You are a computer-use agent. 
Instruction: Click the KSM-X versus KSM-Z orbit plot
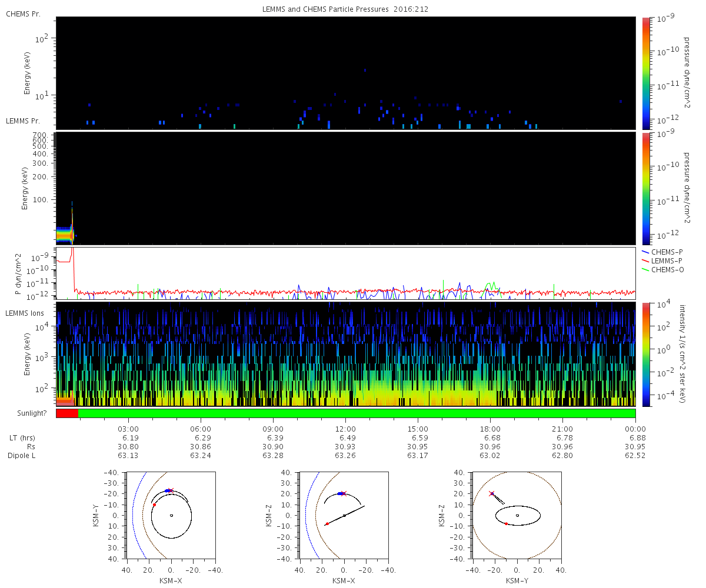pyautogui.click(x=344, y=515)
